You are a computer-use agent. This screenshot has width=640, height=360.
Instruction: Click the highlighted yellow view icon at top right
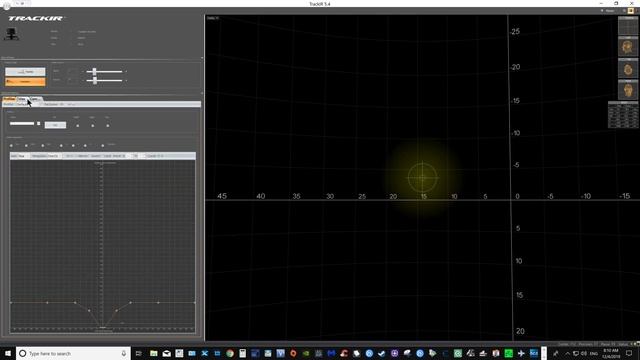(x=631, y=11)
